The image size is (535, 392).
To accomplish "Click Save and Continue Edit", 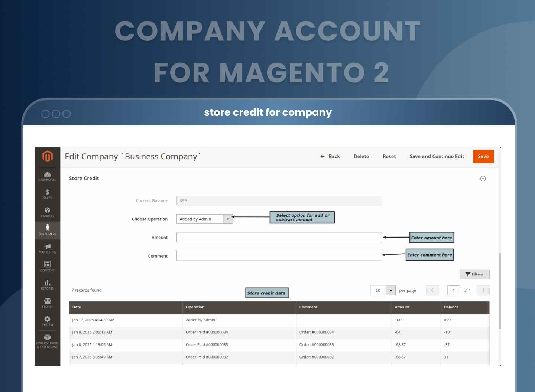I will coord(437,157).
